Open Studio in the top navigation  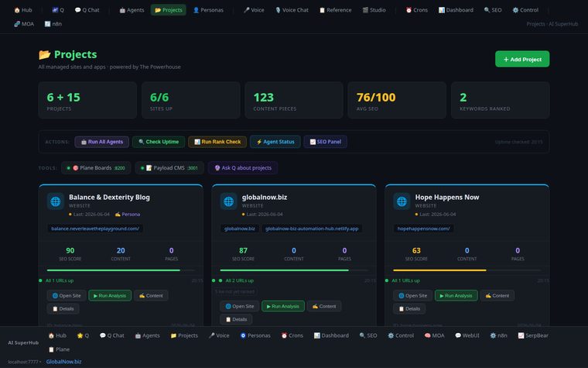[374, 10]
